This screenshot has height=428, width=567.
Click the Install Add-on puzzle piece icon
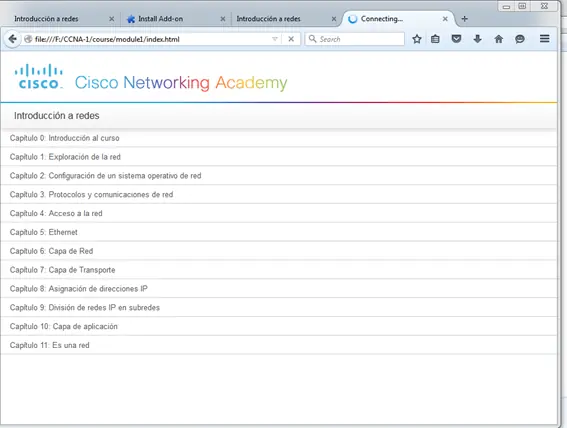click(131, 19)
